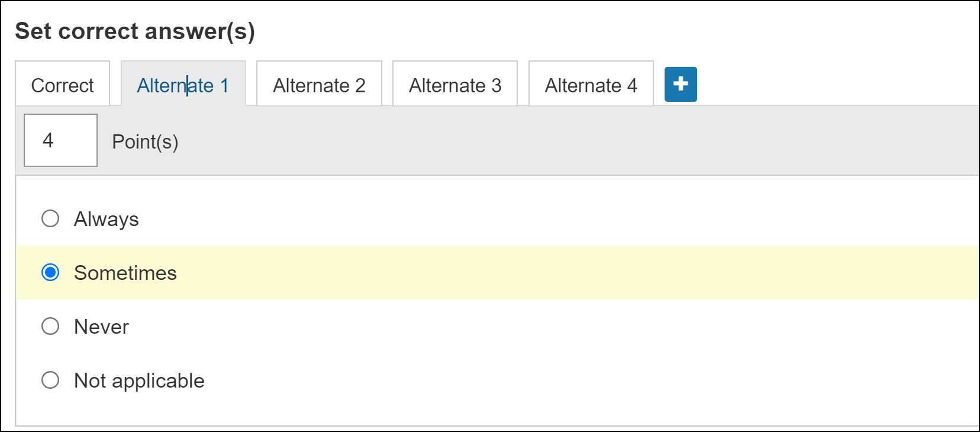Click the points value input field
The width and height of the screenshot is (980, 432).
(x=60, y=140)
